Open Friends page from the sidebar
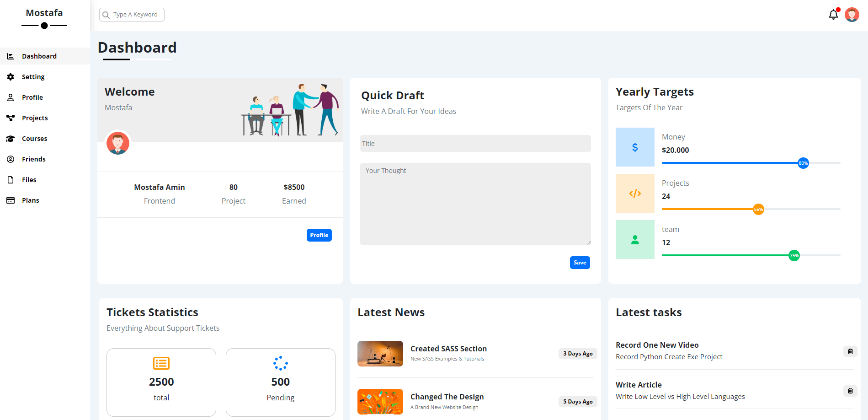The image size is (868, 420). click(45, 159)
